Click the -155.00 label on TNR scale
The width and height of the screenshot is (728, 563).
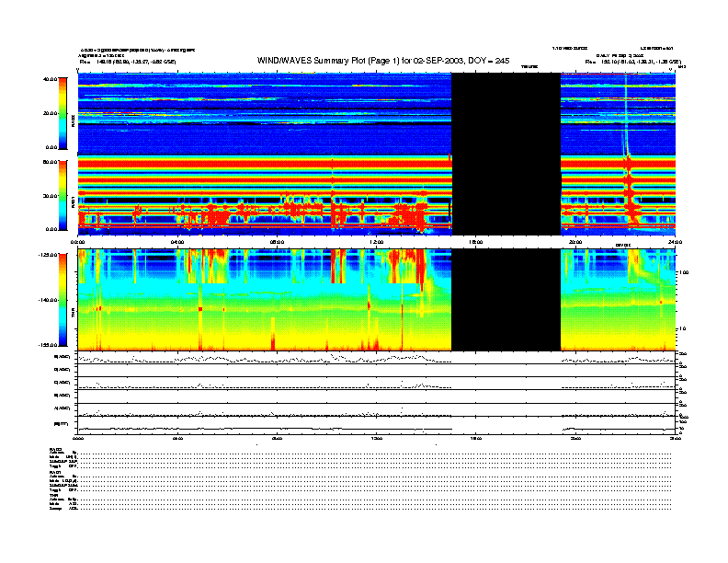pos(49,345)
